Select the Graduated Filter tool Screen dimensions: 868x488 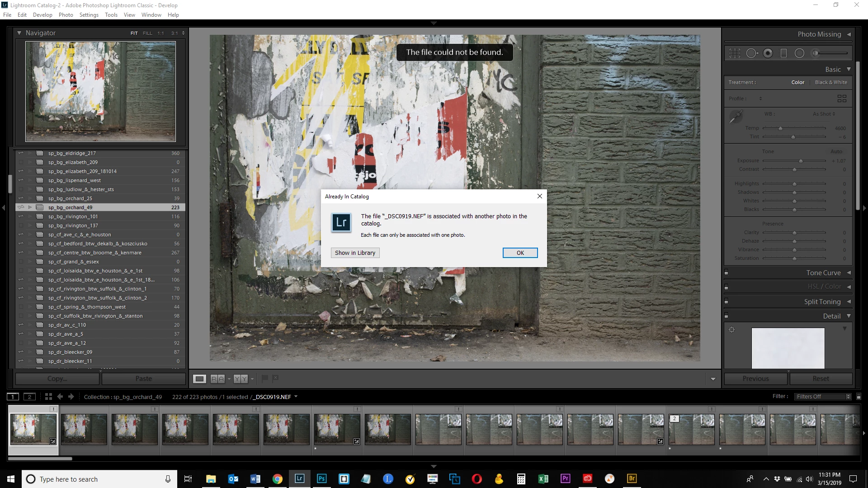tap(783, 53)
